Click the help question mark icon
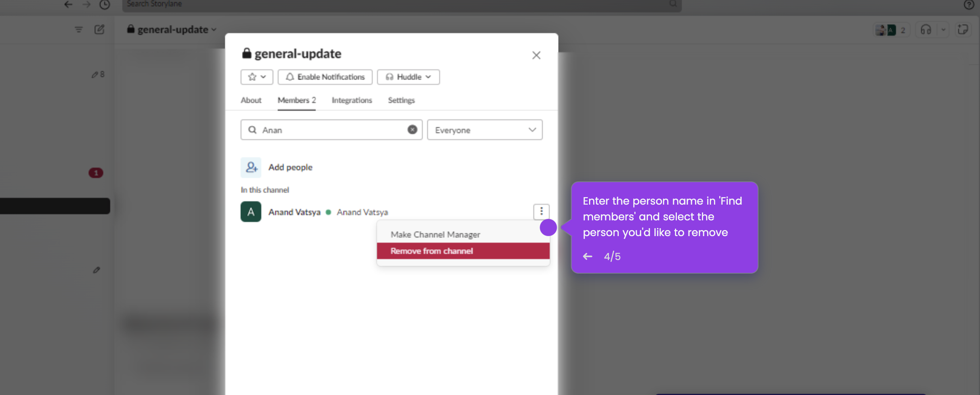This screenshot has width=980, height=395. tap(969, 5)
